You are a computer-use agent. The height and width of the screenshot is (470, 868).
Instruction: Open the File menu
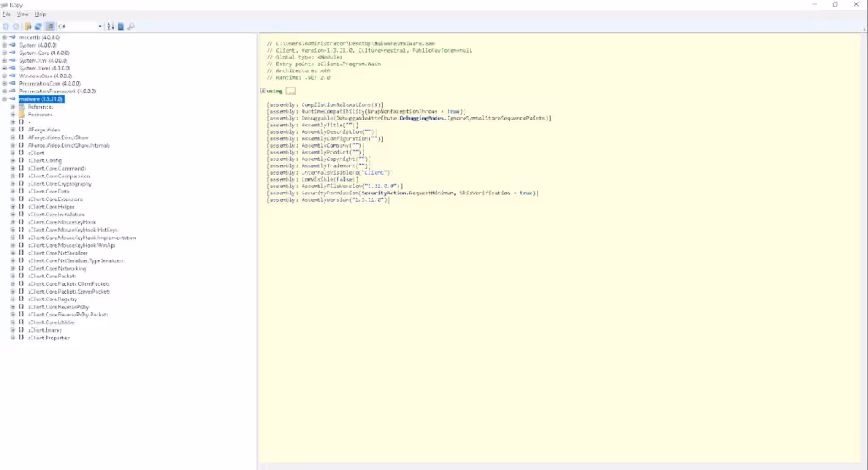tap(7, 14)
